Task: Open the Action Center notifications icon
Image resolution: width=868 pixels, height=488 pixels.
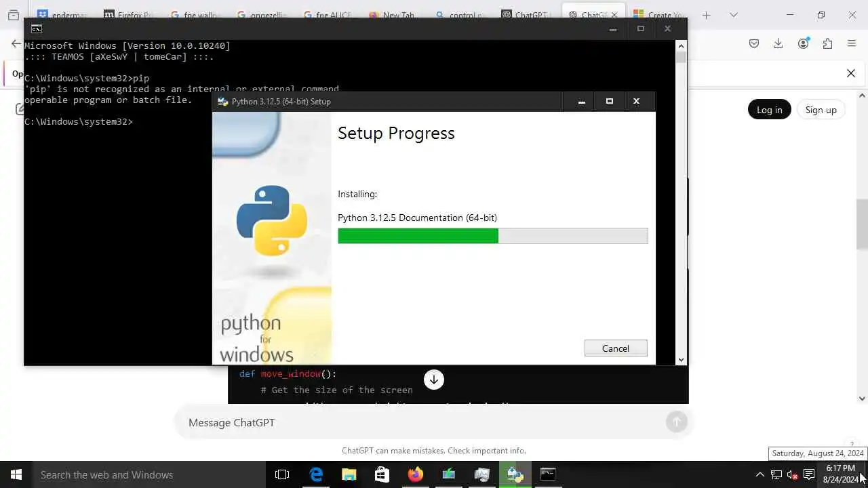Action: coord(809,474)
